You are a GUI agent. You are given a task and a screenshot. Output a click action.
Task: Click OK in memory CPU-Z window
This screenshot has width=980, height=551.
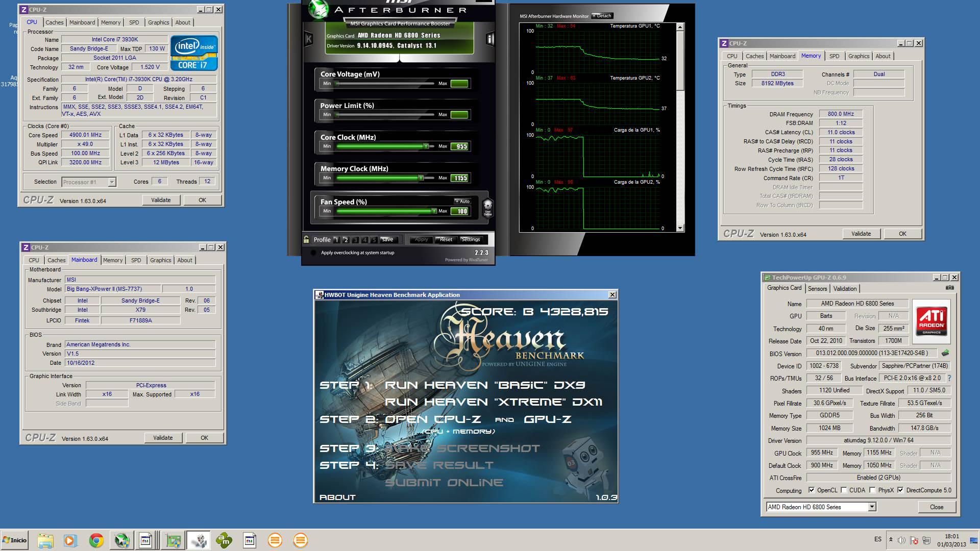[x=902, y=234]
